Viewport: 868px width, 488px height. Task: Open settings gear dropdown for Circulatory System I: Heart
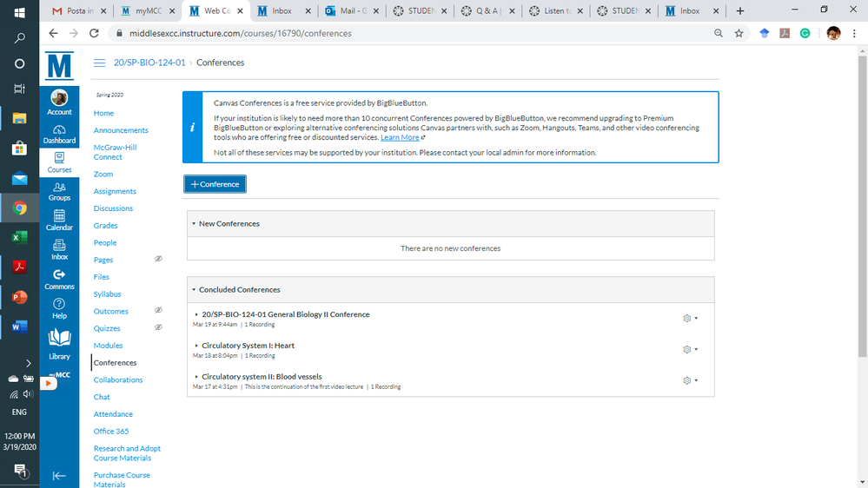[x=690, y=349]
